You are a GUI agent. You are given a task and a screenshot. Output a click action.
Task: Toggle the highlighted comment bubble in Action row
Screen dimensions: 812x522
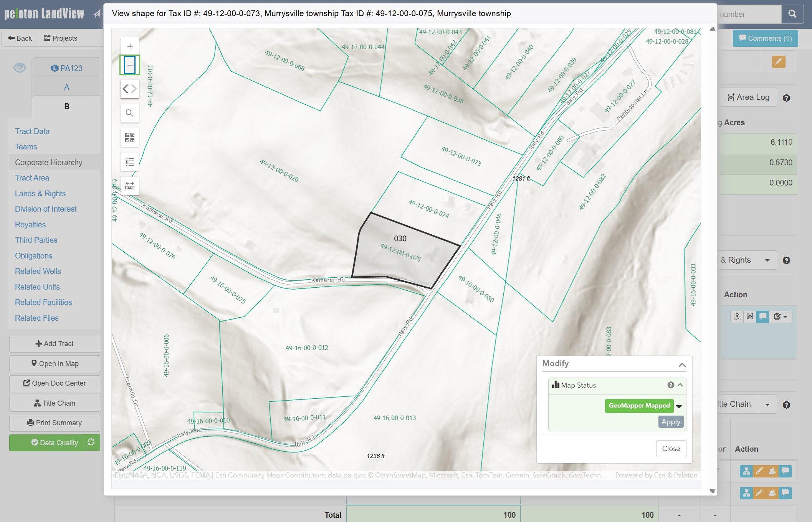(x=762, y=317)
